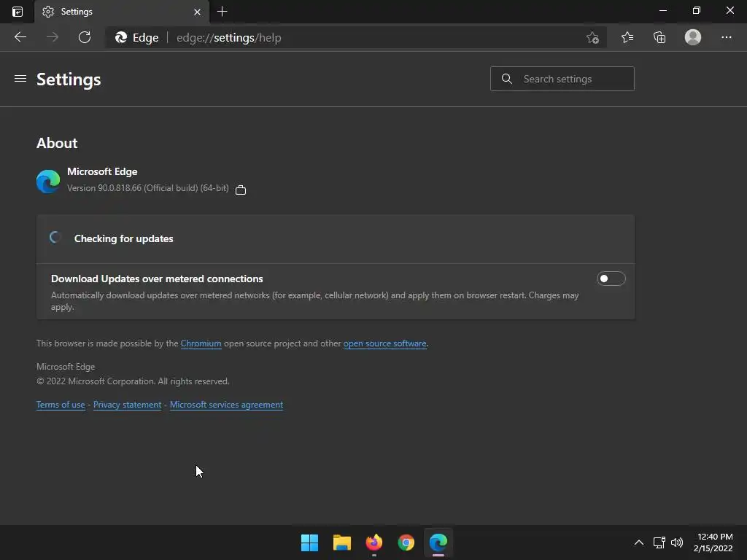Open the Favorites list
This screenshot has height=560, width=747.
pyautogui.click(x=627, y=37)
